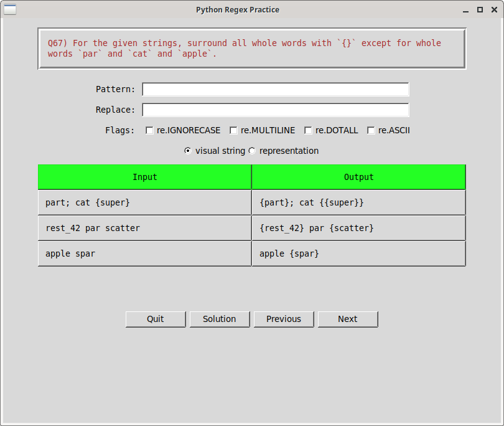This screenshot has height=426, width=504.
Task: Select output cell 'apple {spar}'
Action: 359,253
